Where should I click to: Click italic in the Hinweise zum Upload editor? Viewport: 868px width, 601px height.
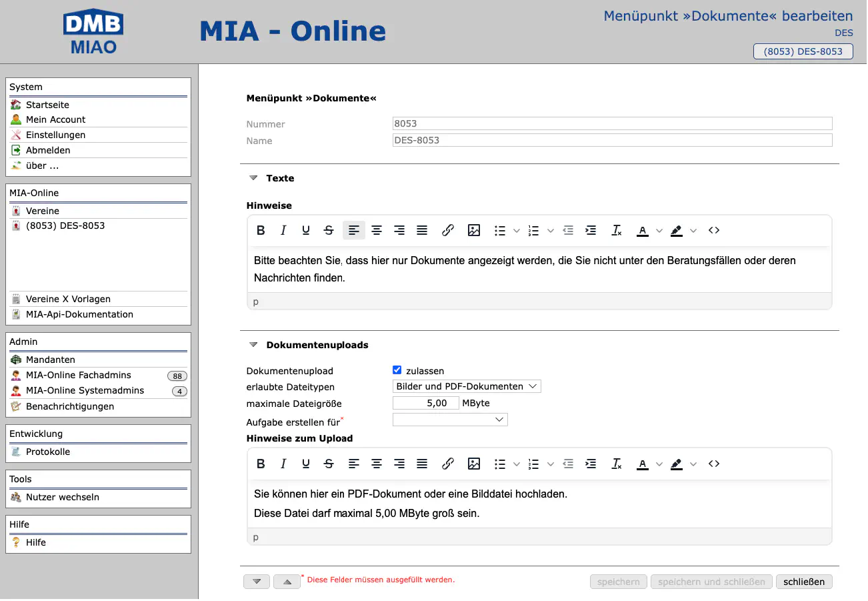click(283, 464)
